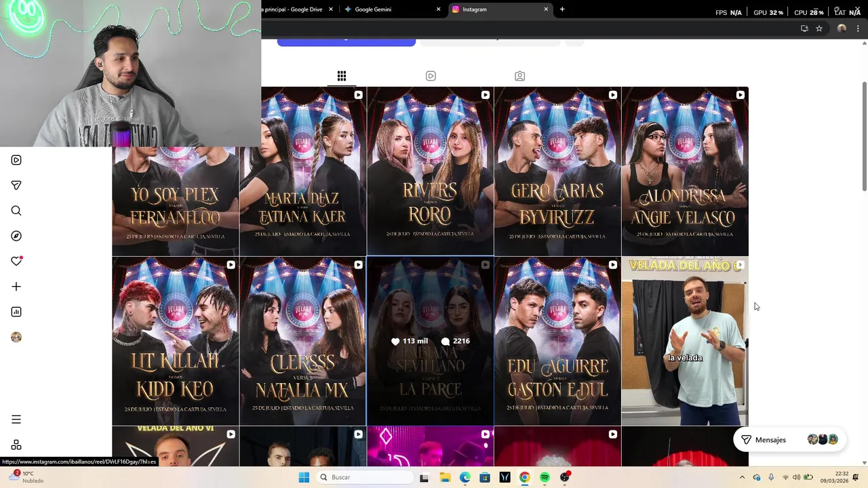Open the More hamburger menu in sidebar
The image size is (868, 488).
pyautogui.click(x=16, y=420)
